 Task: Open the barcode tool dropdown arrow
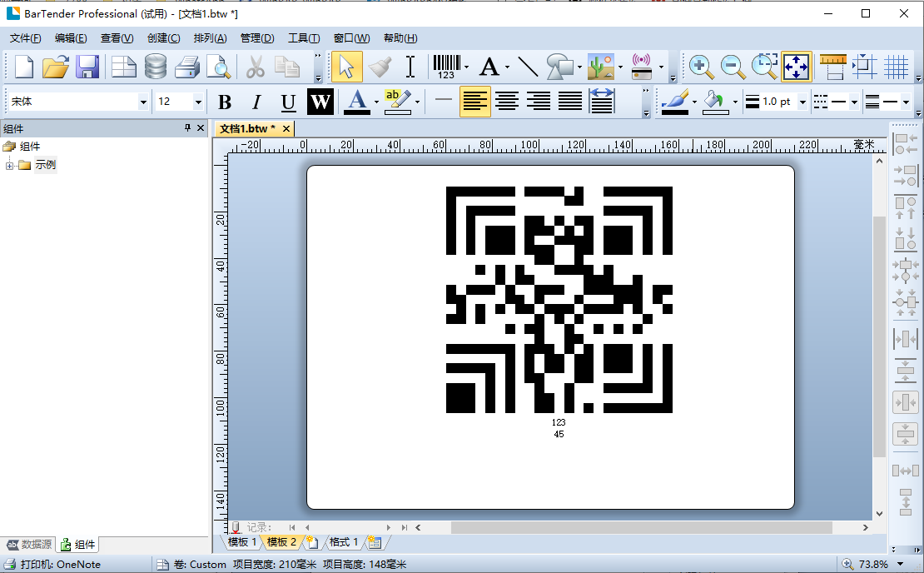467,67
